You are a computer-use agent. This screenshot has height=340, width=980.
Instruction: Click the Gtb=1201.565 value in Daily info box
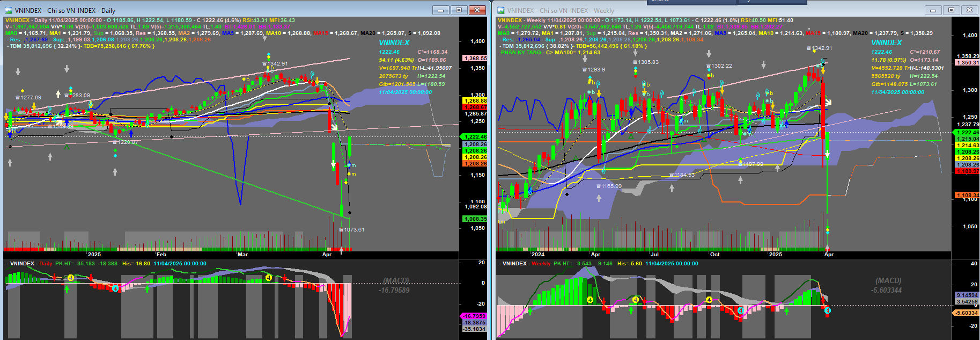click(397, 84)
